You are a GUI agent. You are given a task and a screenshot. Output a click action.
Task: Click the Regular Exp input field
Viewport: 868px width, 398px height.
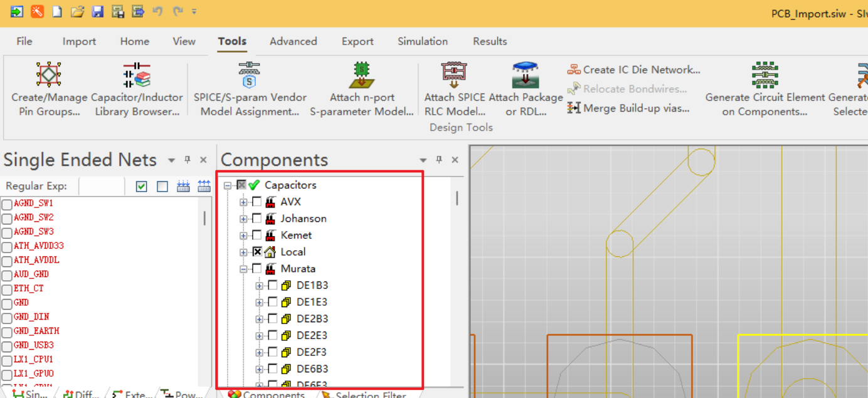pyautogui.click(x=102, y=186)
